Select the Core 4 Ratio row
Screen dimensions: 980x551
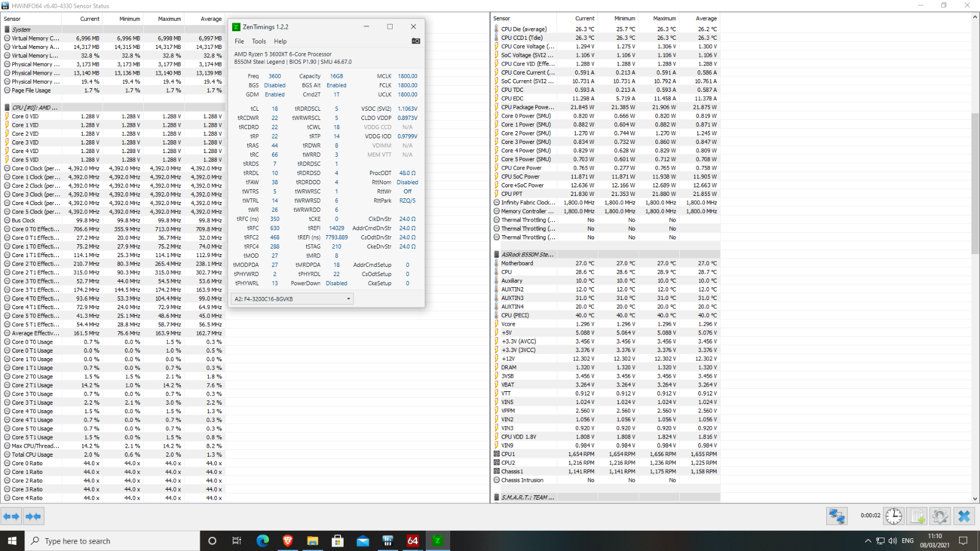coord(113,498)
